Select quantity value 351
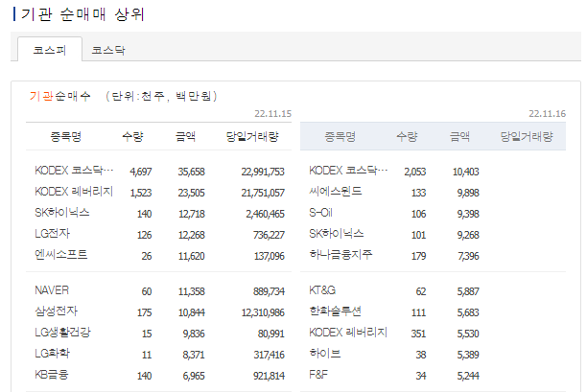 [418, 334]
